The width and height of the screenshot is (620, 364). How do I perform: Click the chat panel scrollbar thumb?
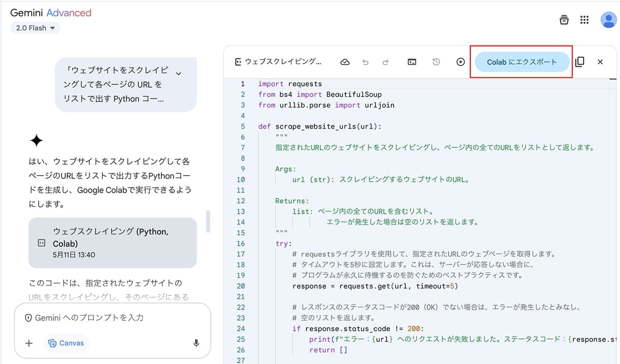[208, 222]
